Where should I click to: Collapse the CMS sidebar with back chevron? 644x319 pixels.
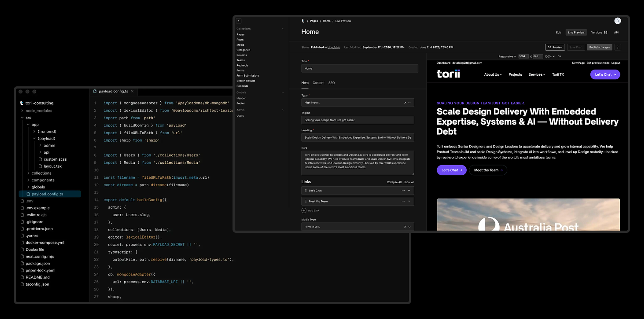[x=239, y=21]
